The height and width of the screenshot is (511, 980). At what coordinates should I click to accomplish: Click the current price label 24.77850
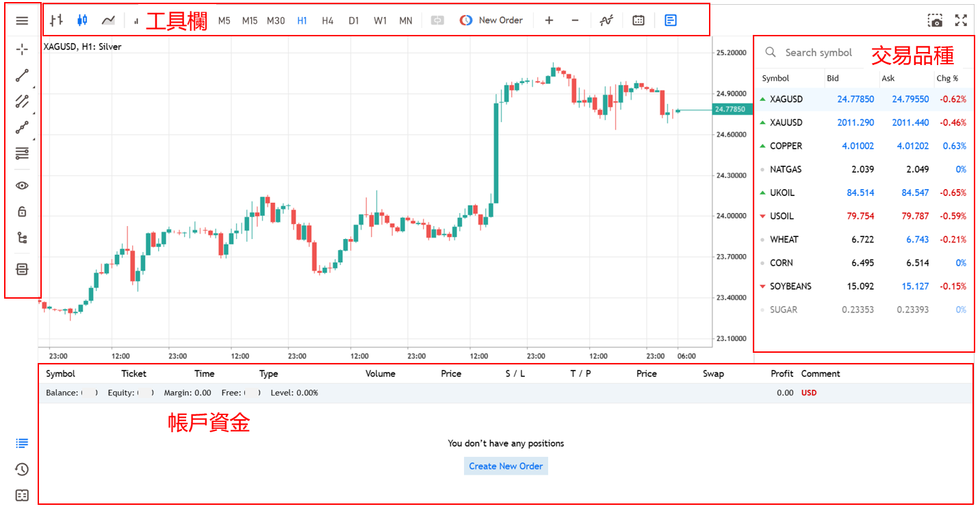click(x=733, y=109)
